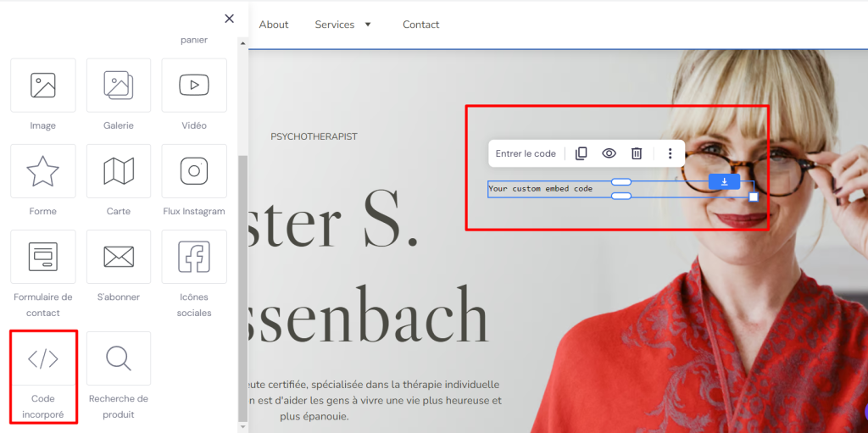Close the elements panel

229,19
